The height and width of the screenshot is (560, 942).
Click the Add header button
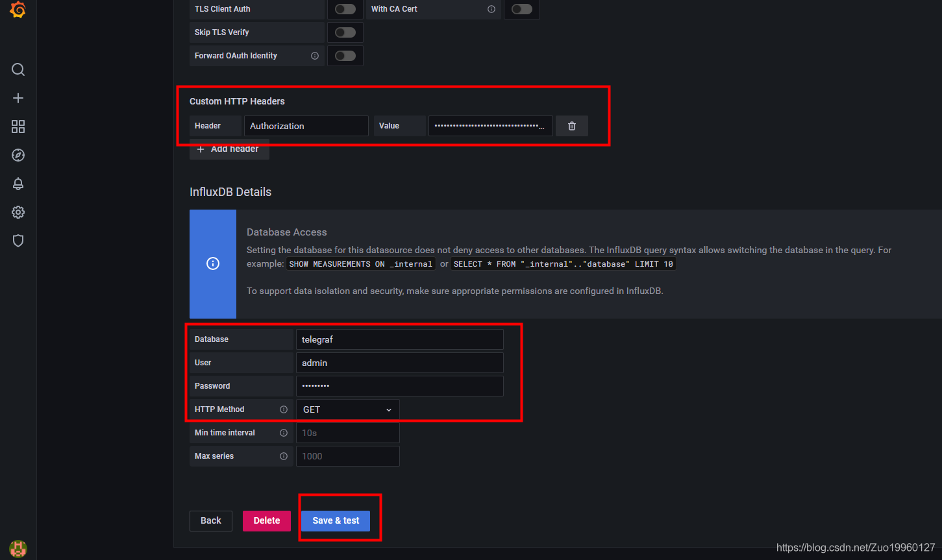[229, 149]
